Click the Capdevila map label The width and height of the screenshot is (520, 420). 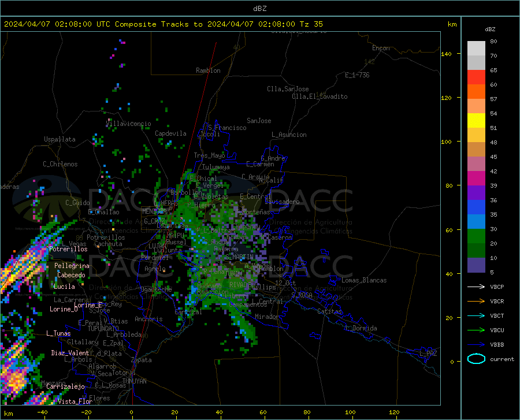(170, 133)
